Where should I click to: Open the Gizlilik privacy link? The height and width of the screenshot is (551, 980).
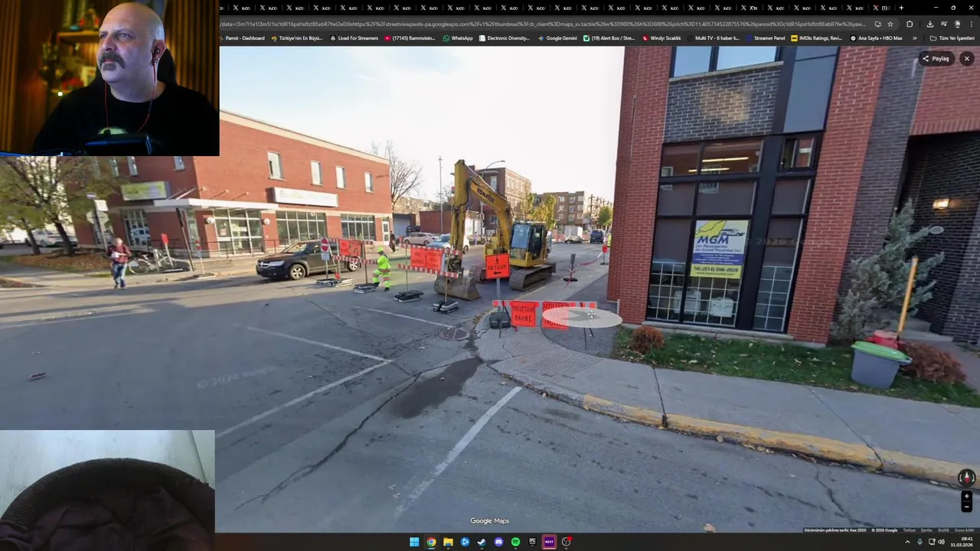tap(943, 530)
